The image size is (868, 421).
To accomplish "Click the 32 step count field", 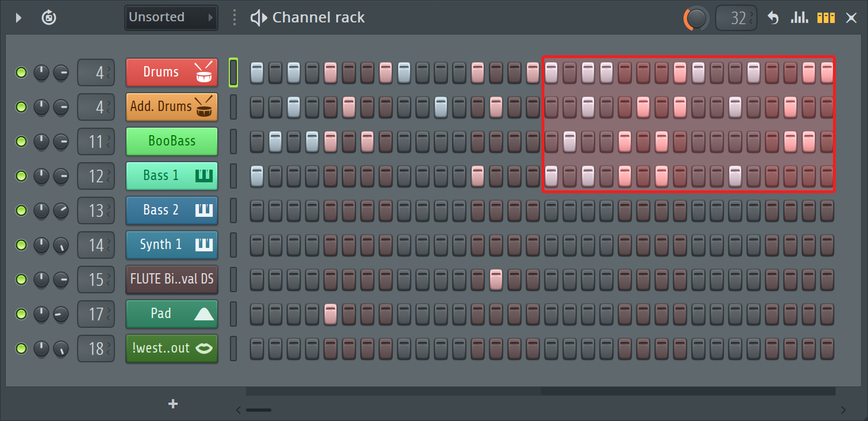I will coord(736,18).
